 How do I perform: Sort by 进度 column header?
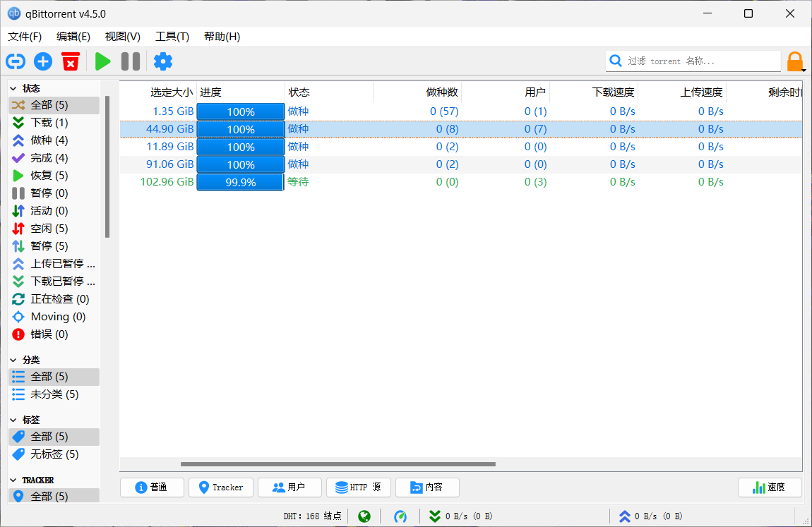coord(241,92)
